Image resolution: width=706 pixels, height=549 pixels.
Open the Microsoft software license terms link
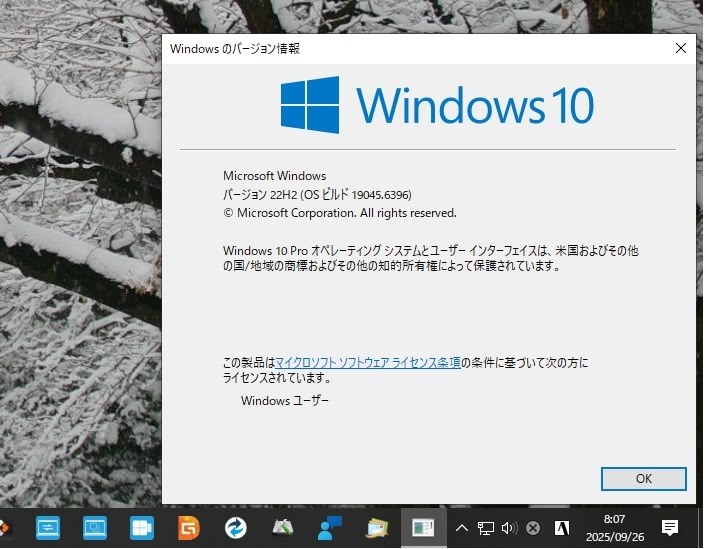[367, 363]
